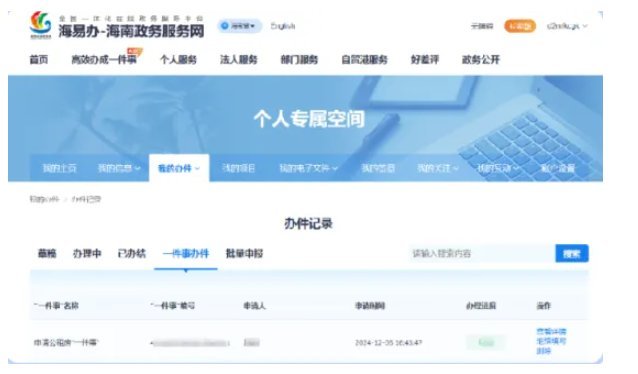Click the 海易办 site logo
Image resolution: width=638 pixels, height=374 pixels.
pyautogui.click(x=41, y=25)
